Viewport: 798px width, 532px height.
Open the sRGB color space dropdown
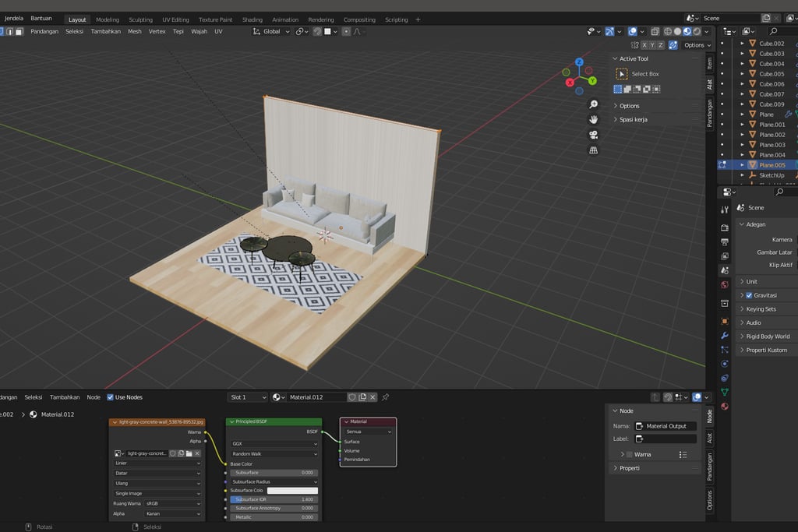173,503
